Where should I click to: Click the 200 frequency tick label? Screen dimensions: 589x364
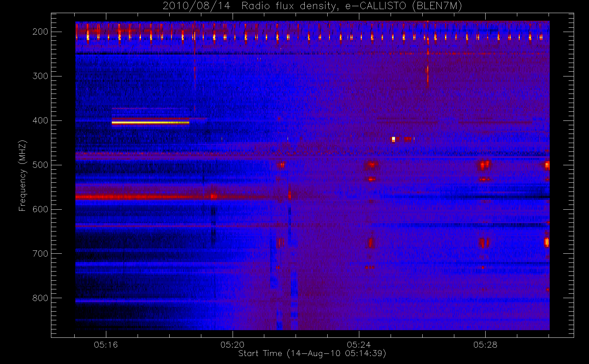pyautogui.click(x=40, y=32)
